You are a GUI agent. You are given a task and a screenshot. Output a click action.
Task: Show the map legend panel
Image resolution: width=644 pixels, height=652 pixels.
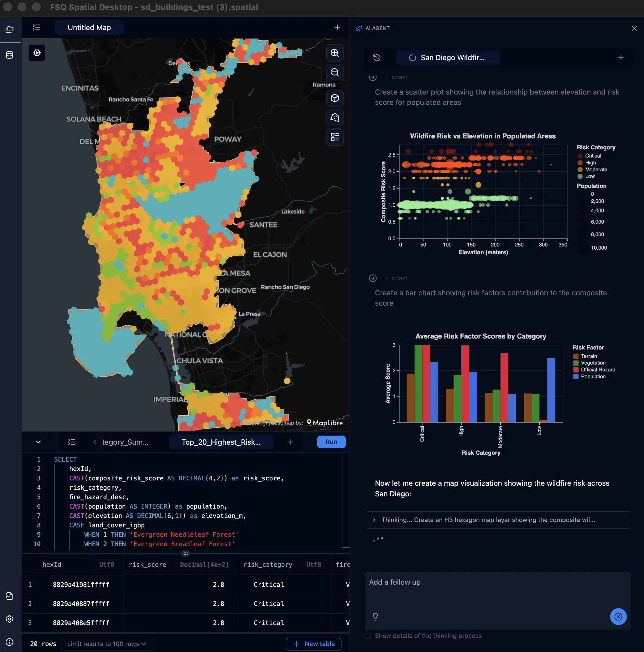click(335, 137)
